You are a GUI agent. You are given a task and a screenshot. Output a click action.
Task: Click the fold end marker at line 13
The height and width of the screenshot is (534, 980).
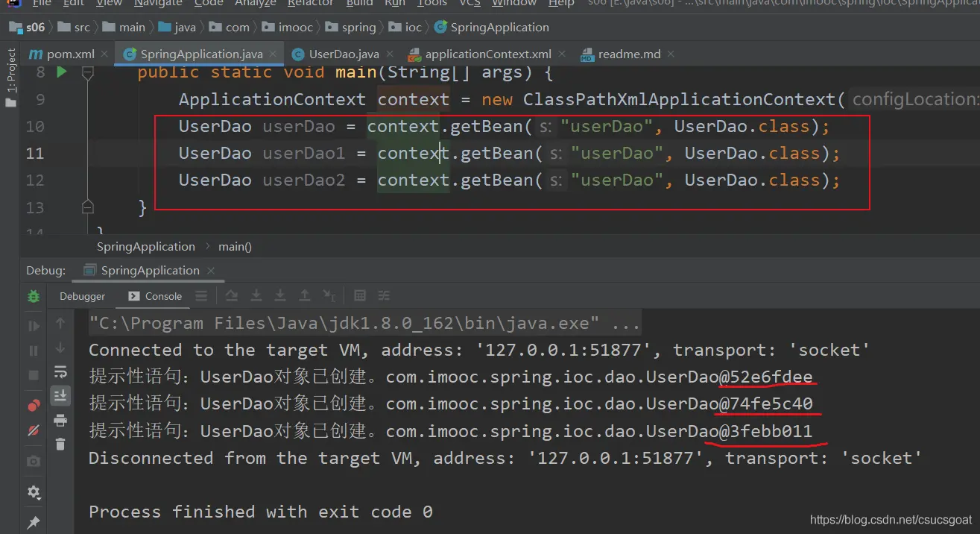(88, 207)
